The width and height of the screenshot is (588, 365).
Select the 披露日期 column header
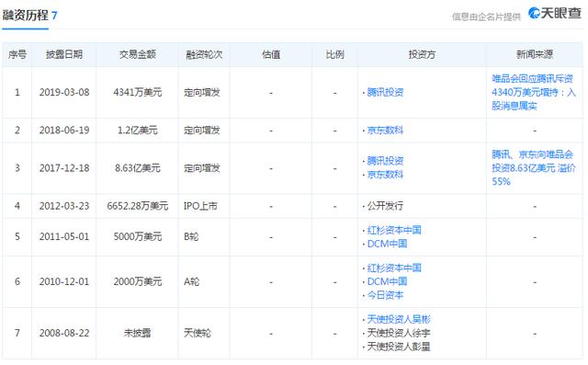pos(64,54)
